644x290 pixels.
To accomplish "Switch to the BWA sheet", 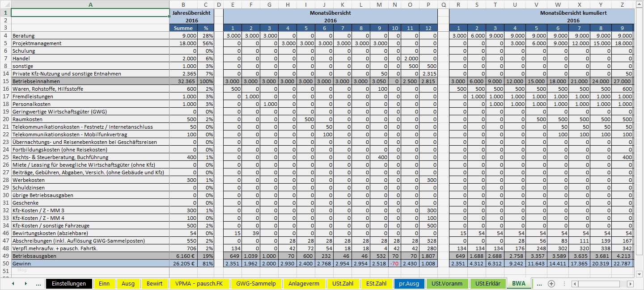I will [x=518, y=283].
